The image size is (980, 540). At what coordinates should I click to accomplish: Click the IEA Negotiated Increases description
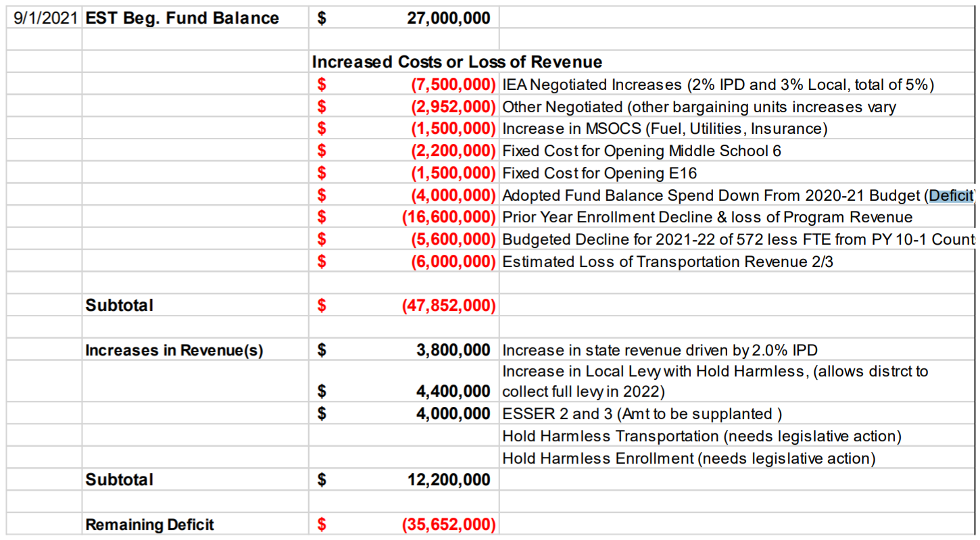coord(718,84)
